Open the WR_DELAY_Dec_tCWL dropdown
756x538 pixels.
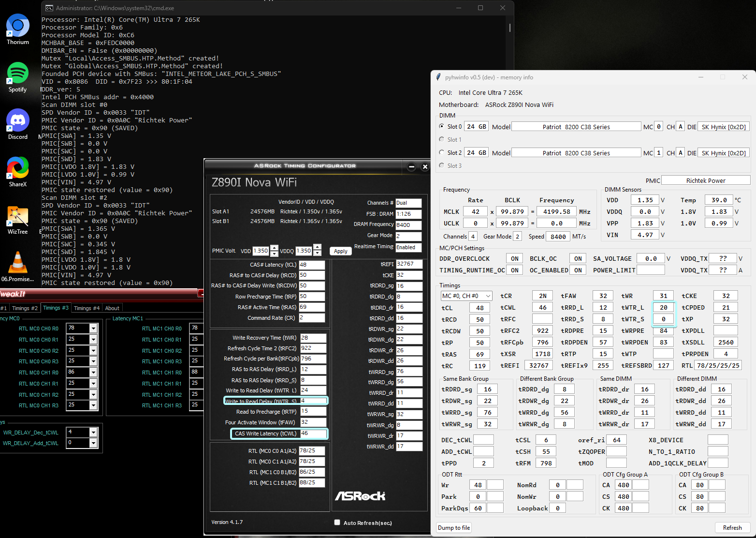(x=93, y=433)
